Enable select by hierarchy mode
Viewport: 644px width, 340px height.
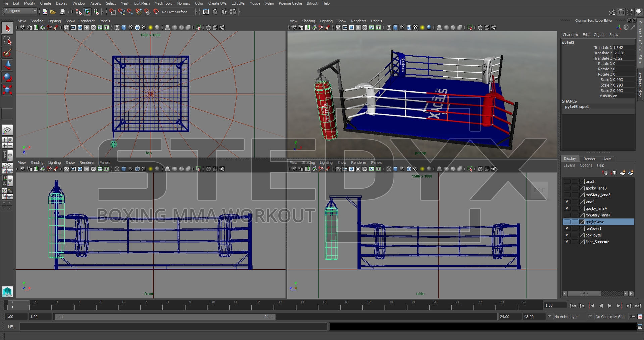click(78, 12)
